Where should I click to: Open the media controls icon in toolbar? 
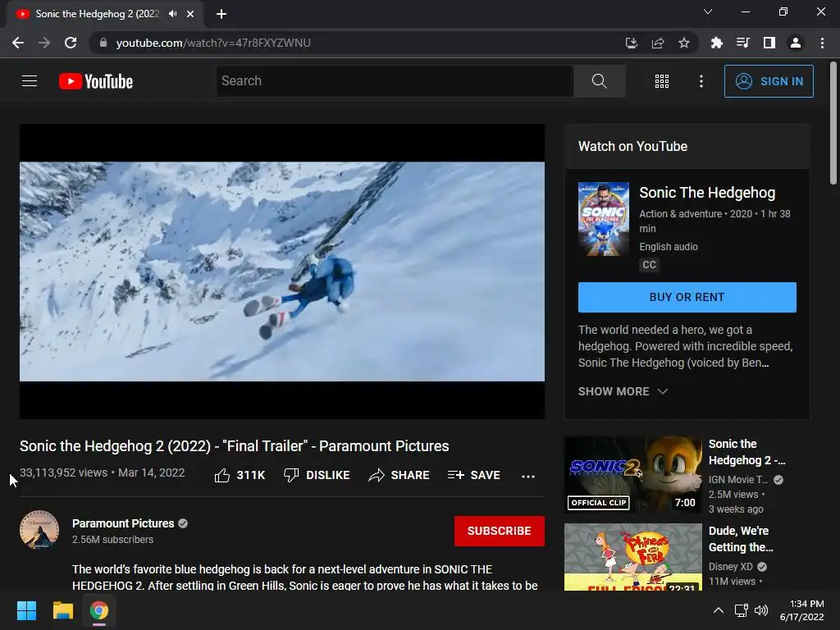click(x=742, y=43)
